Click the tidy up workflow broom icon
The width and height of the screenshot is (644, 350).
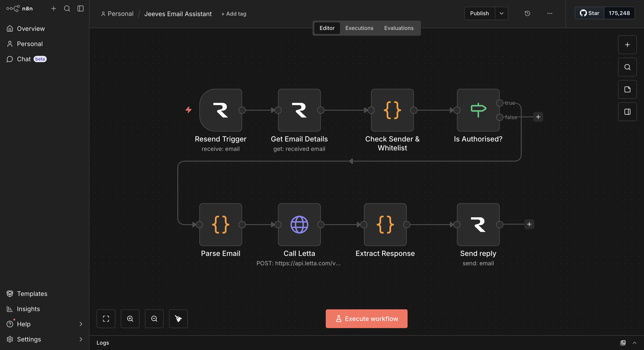(178, 318)
